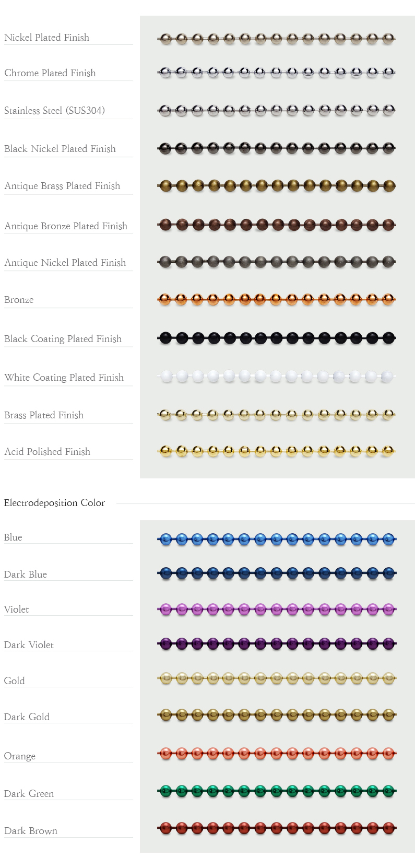The width and height of the screenshot is (415, 868).
Task: Click the Electrodeposition Color section heading
Action: click(x=54, y=503)
